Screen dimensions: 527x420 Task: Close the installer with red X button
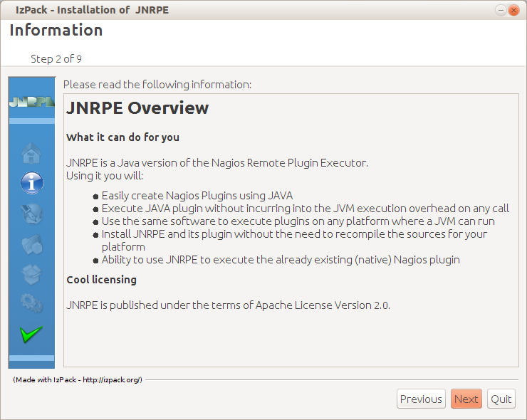point(513,11)
